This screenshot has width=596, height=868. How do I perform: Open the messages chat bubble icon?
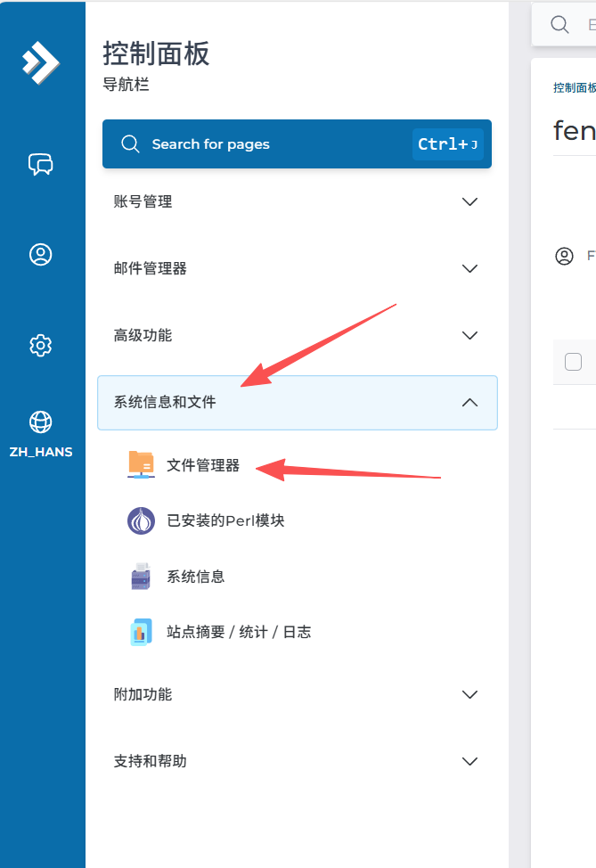(x=40, y=164)
